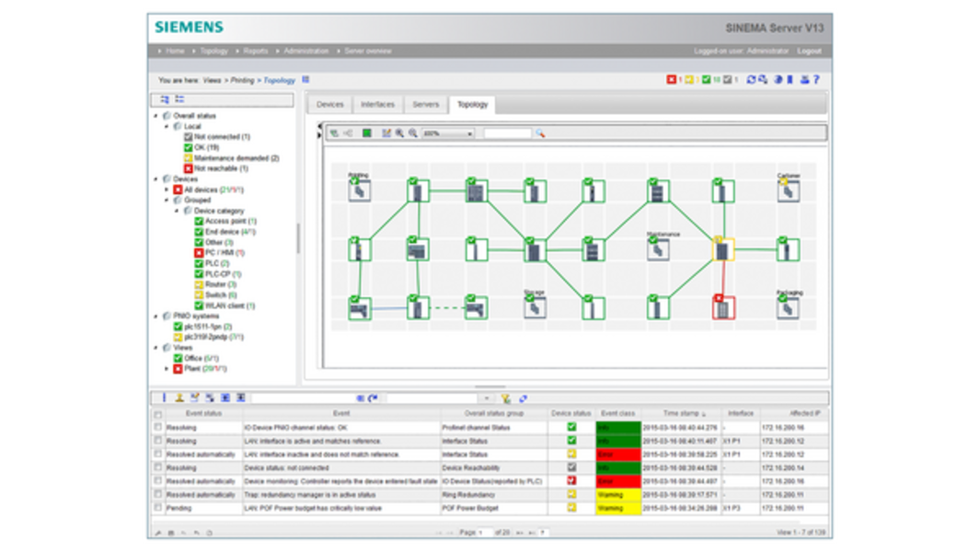
Task: Collapse the PNIO systems tree node
Action: (156, 316)
